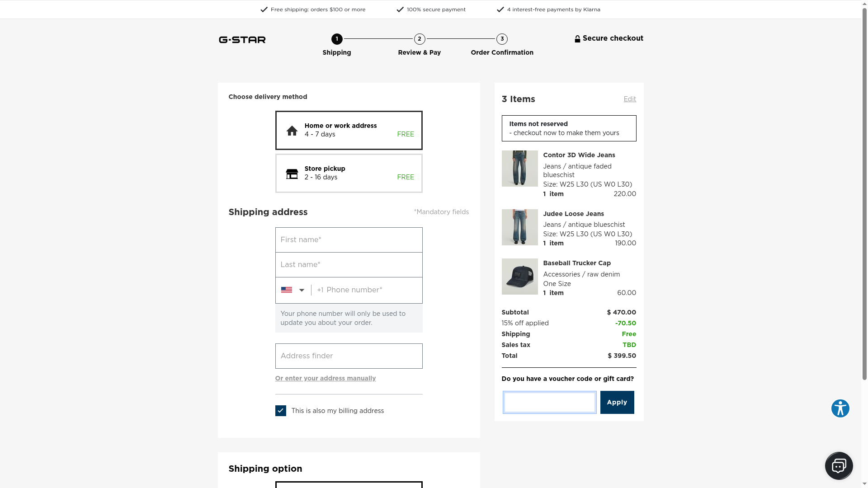Click the store pickup shop icon
The image size is (868, 488).
pos(292,174)
